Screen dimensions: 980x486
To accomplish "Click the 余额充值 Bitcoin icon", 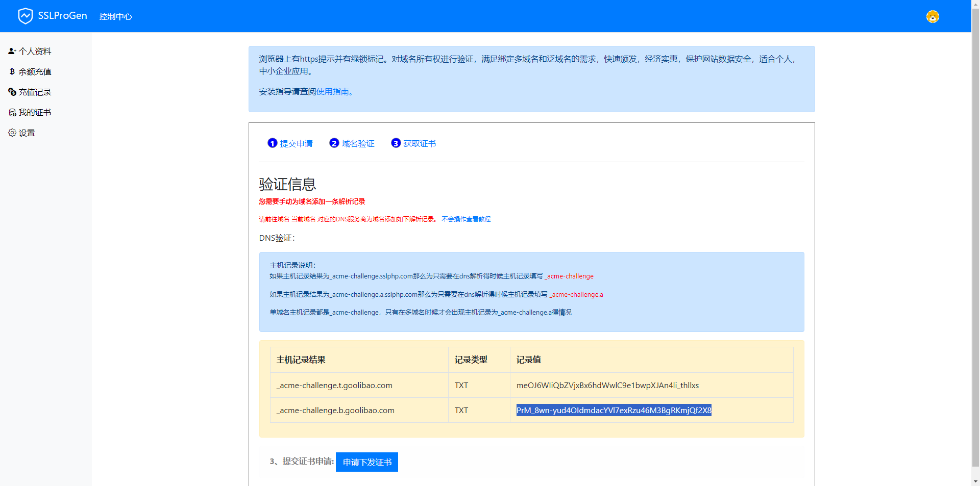I will [12, 71].
